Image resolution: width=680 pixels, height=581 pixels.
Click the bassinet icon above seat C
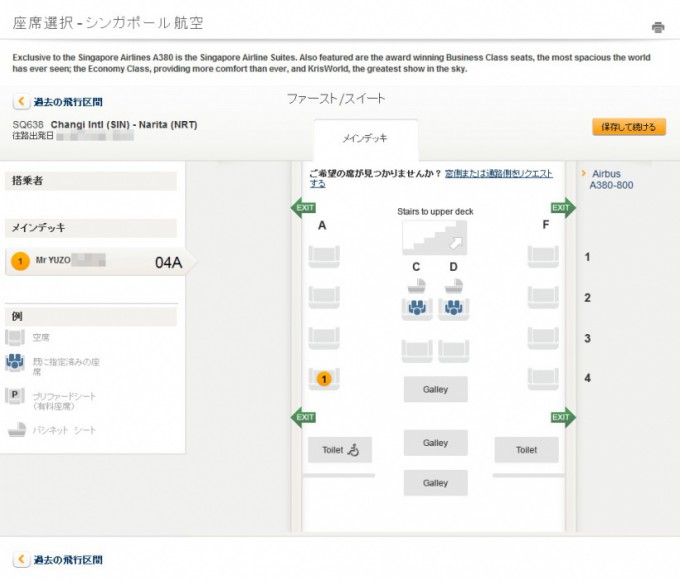tap(416, 286)
